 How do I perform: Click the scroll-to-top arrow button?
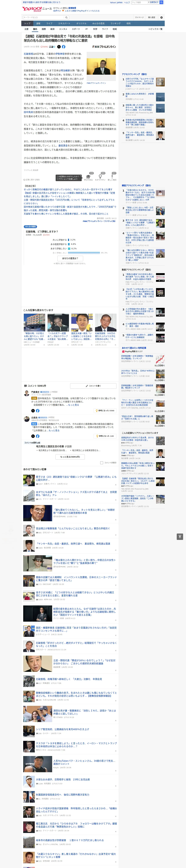pos(180,537)
